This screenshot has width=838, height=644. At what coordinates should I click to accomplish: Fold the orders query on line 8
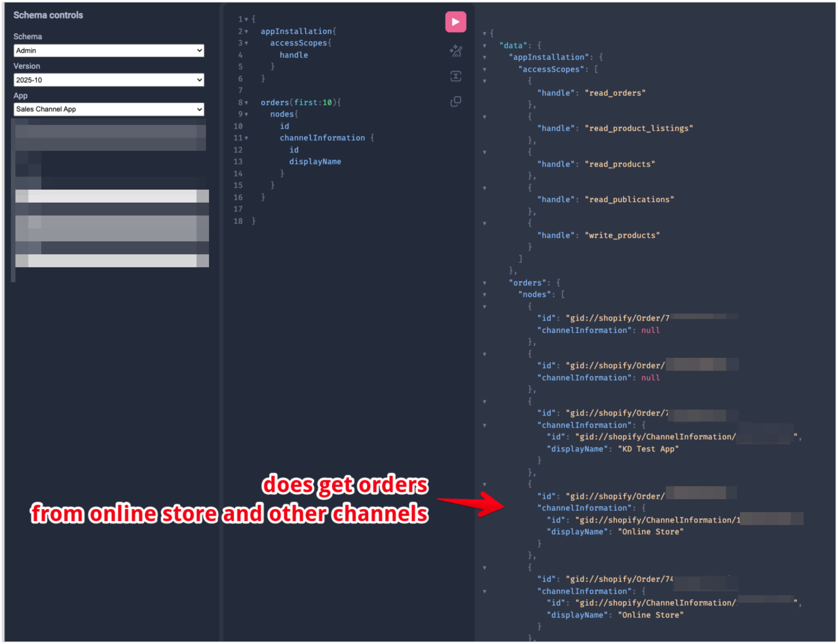pos(247,103)
